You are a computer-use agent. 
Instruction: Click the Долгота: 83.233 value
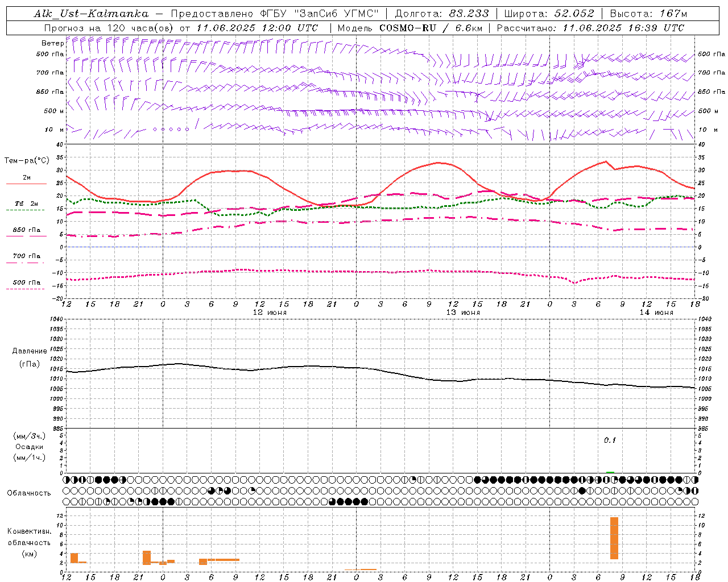click(442, 14)
